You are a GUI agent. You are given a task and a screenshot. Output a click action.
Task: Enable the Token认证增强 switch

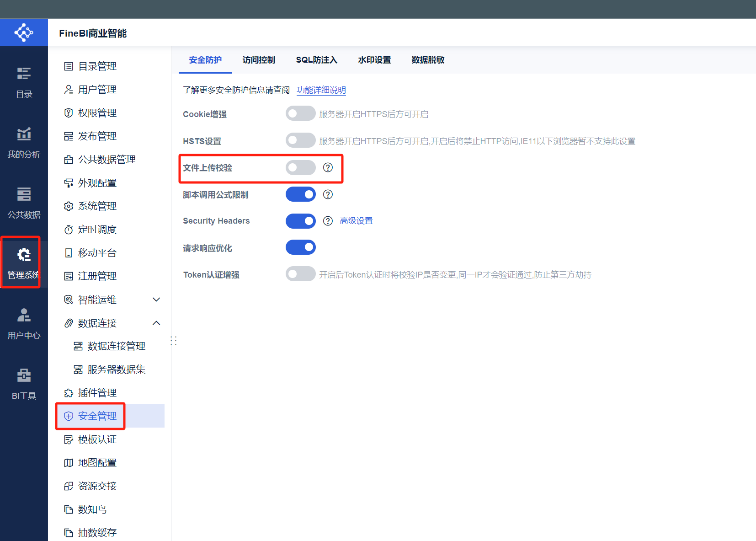(x=301, y=274)
